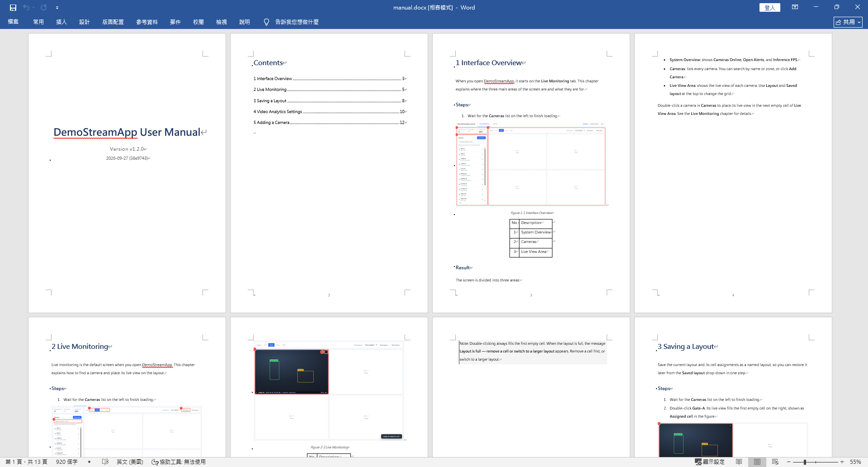The height and width of the screenshot is (467, 868).
Task: Click the Figure 1-1 Interface Overview caption
Action: pyautogui.click(x=531, y=213)
